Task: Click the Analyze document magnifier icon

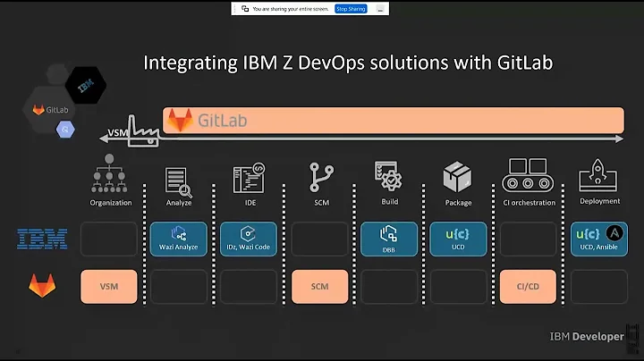Action: (179, 182)
